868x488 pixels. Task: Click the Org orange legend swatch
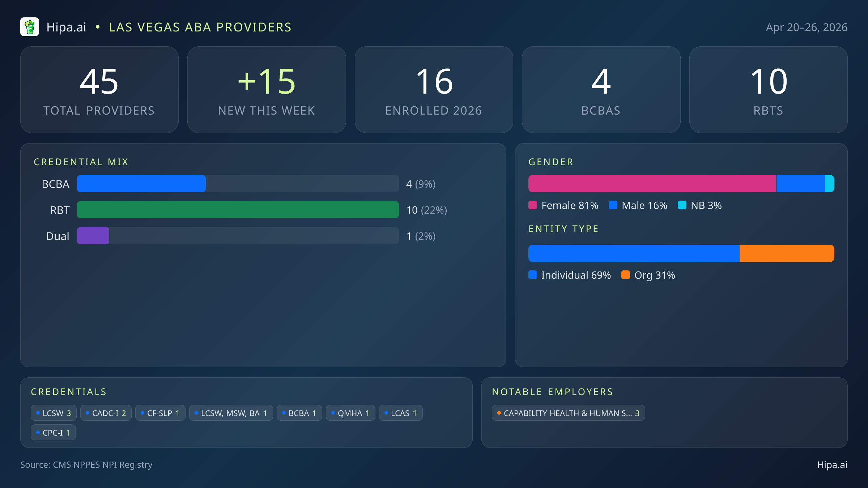(x=626, y=275)
